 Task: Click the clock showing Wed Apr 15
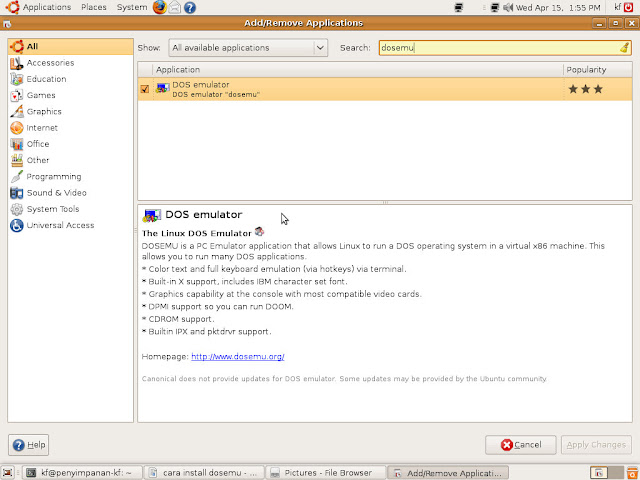(x=558, y=7)
